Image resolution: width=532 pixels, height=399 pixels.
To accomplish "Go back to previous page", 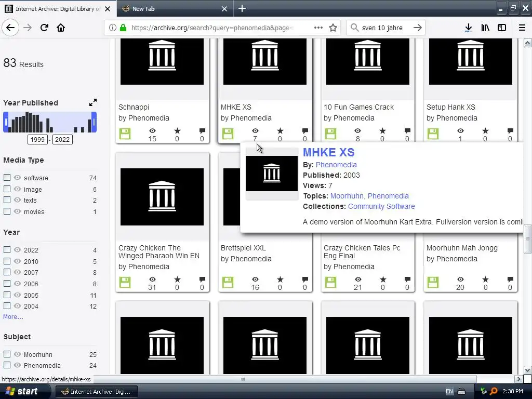I will 10,28.
